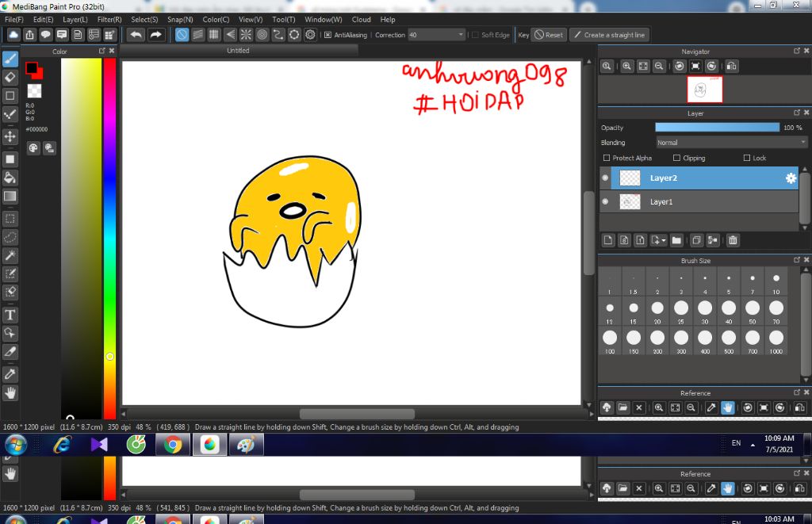The height and width of the screenshot is (524, 812).
Task: Enable the Protect Alpha checkbox
Action: tap(607, 158)
